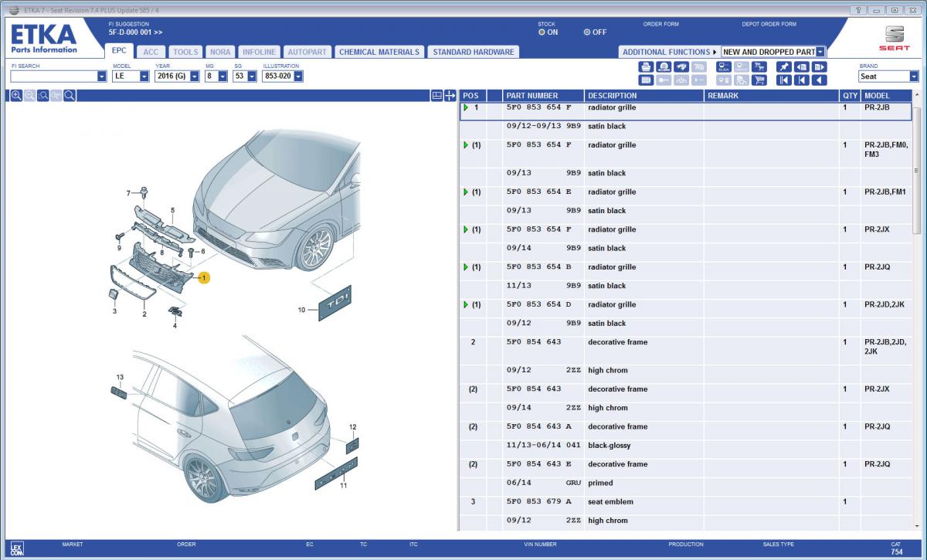The image size is (927, 560).
Task: Reset zoom with the plain magnifier icon
Action: [70, 95]
